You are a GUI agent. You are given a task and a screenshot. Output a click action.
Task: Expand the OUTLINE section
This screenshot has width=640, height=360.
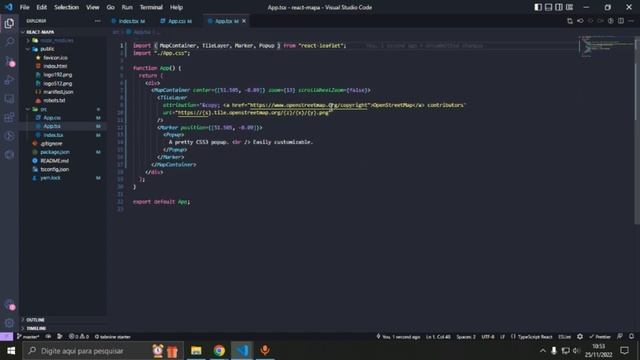click(x=36, y=320)
